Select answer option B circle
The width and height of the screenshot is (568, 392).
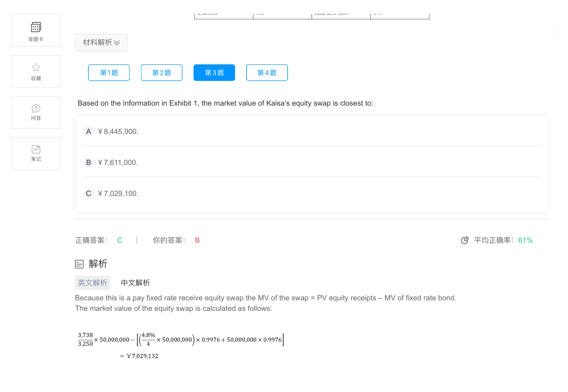click(89, 162)
